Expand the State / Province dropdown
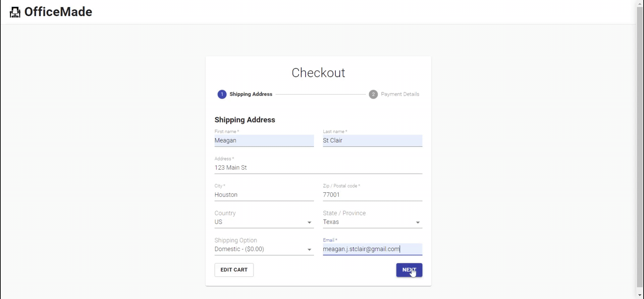The height and width of the screenshot is (299, 644). 418,222
